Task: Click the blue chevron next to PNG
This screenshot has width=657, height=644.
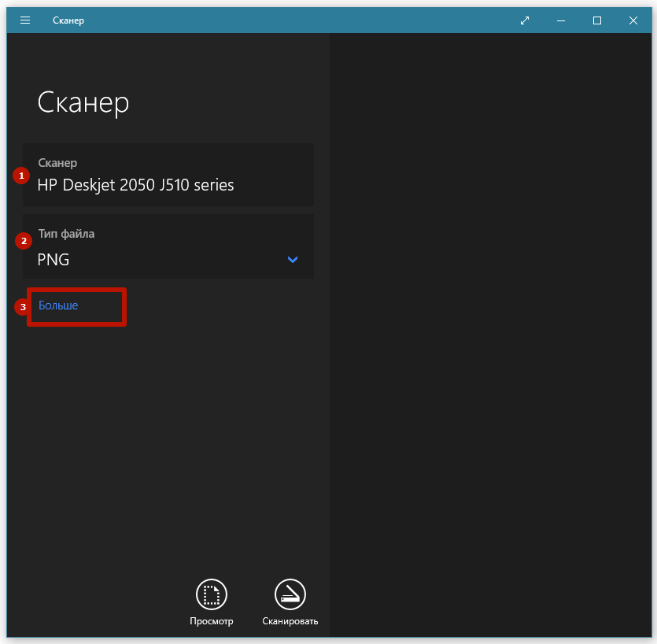Action: 292,259
